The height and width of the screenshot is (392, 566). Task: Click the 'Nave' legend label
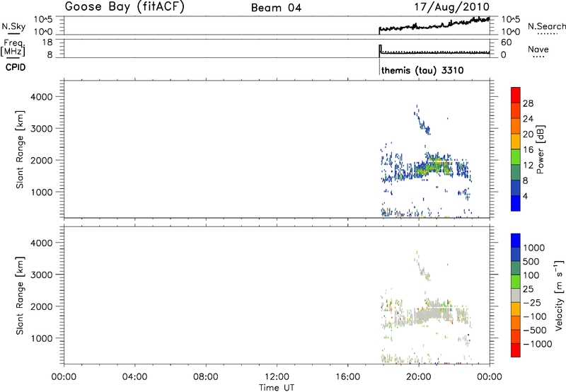tap(538, 50)
